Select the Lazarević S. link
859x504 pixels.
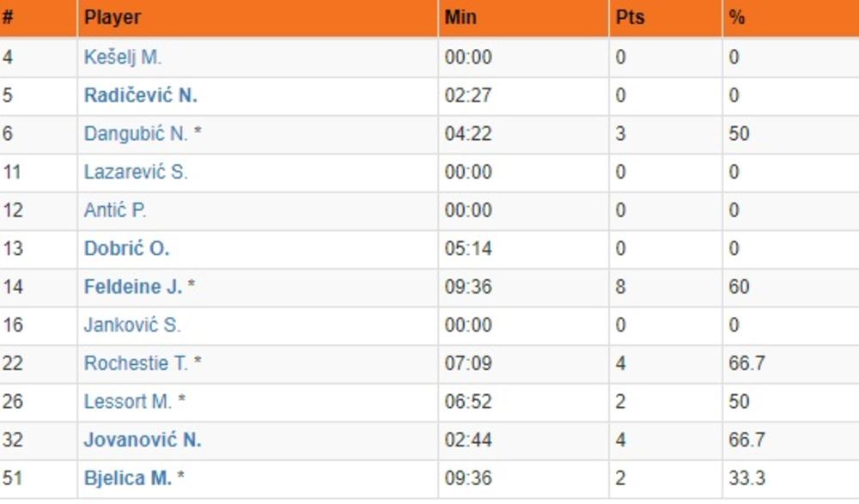135,172
